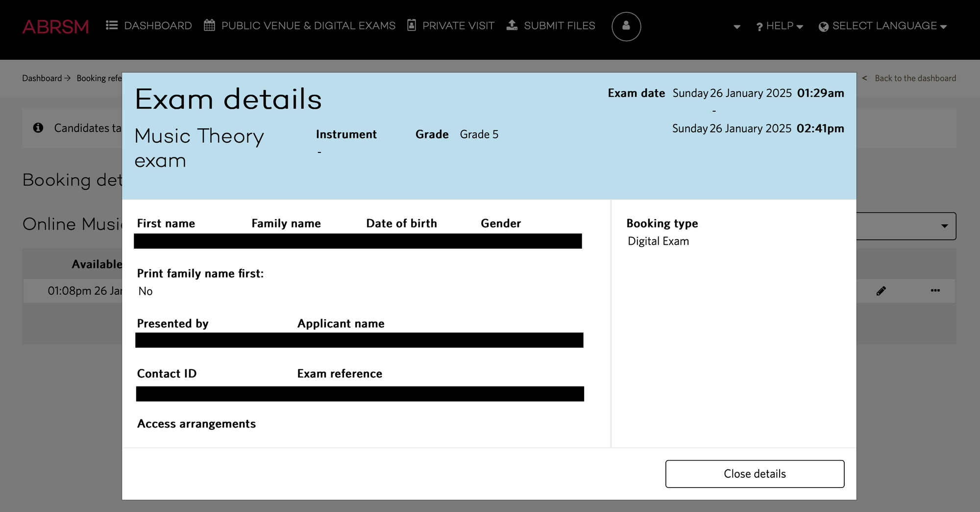Image resolution: width=980 pixels, height=512 pixels.
Task: Click the list icon beside Dashboard
Action: point(112,26)
